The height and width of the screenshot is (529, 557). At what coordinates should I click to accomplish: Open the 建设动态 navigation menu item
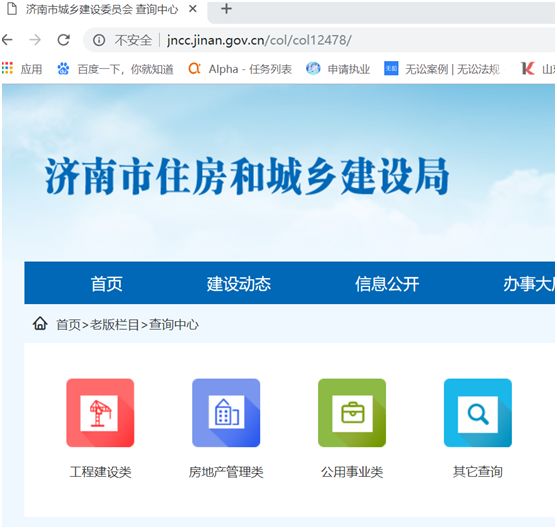(239, 284)
